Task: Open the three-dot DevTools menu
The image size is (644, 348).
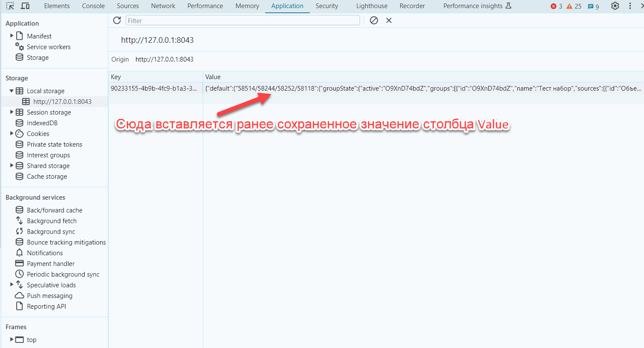Action: coord(630,6)
